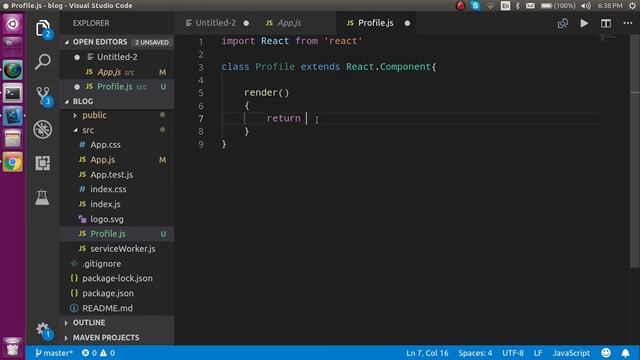Click errors and warnings count in status bar
This screenshot has width=640, height=360.
coord(98,353)
